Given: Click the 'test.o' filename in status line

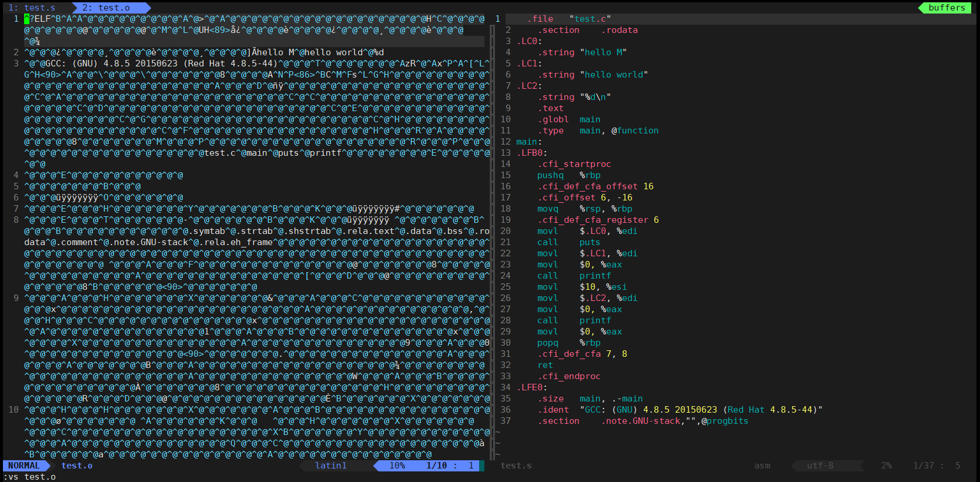Looking at the screenshot, I should 77,466.
